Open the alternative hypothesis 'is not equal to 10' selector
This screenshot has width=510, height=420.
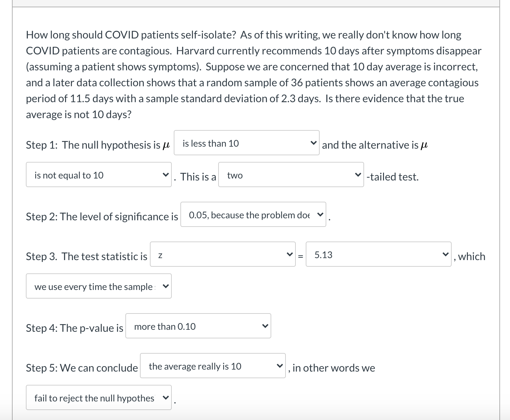pos(98,175)
